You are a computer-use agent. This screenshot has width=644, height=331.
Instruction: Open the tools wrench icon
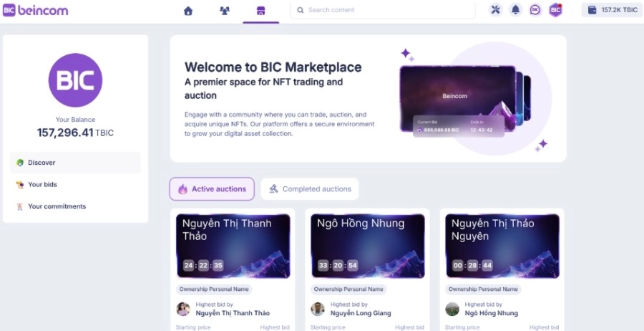(496, 10)
